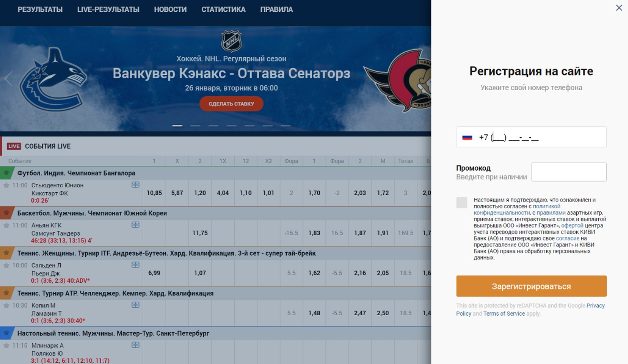Open match tracker for Аньян КГК
628x364 pixels.
point(135,225)
